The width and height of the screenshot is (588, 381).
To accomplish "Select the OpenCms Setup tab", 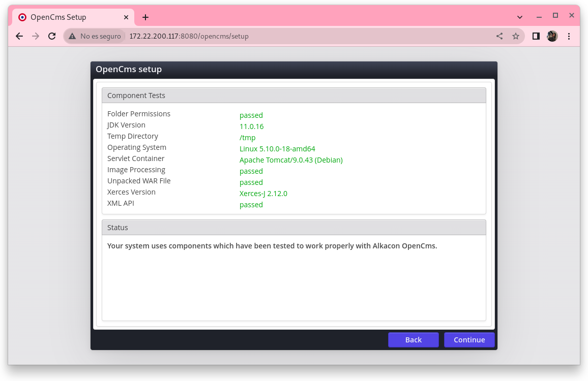I will [66, 17].
